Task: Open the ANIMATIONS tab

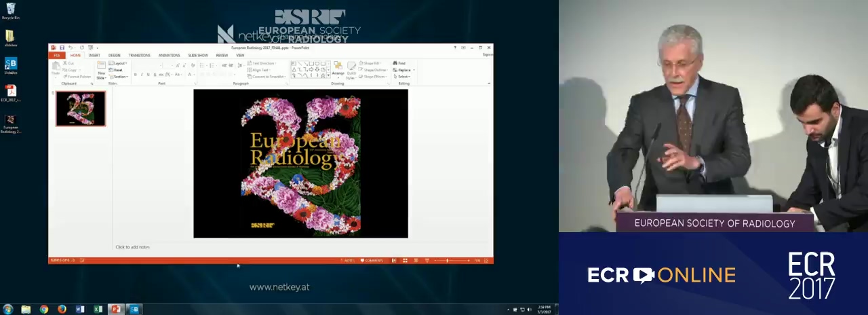Action: 170,56
